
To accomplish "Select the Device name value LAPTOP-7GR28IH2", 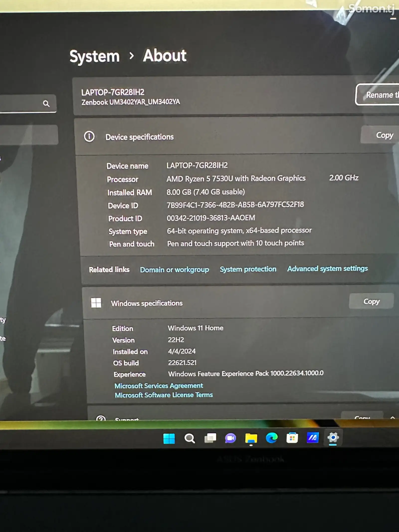I will click(197, 165).
